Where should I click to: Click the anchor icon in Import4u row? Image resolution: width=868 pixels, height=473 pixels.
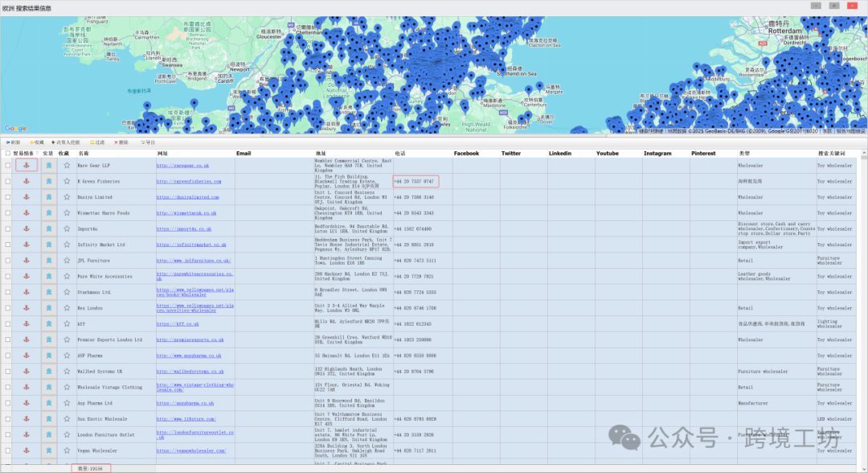(x=26, y=229)
